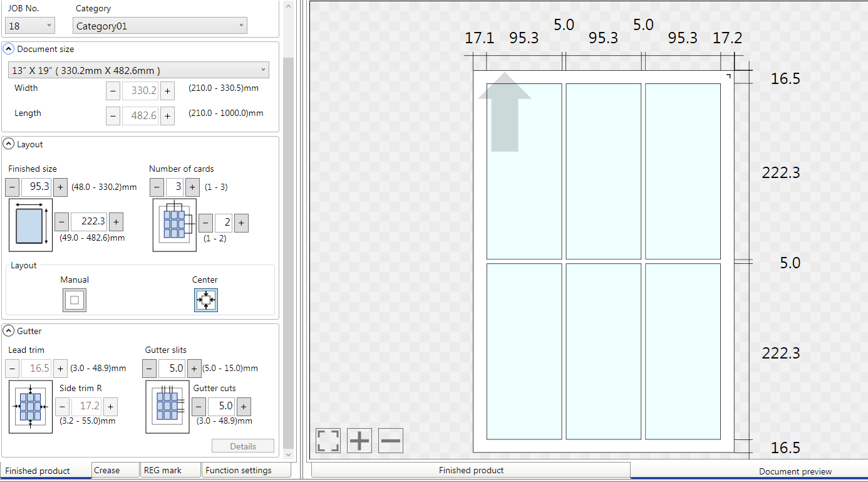Select the Center layout icon
Screen dimensions: 868x482
(x=205, y=300)
